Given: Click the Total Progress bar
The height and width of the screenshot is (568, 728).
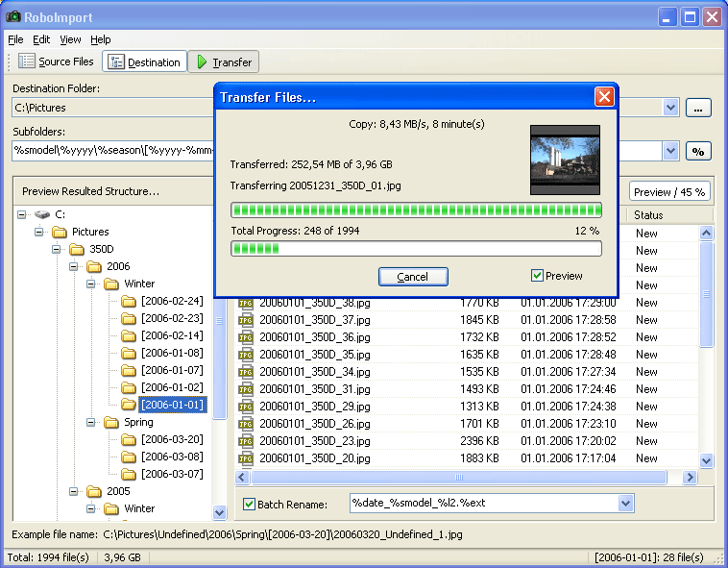Looking at the screenshot, I should [x=416, y=249].
